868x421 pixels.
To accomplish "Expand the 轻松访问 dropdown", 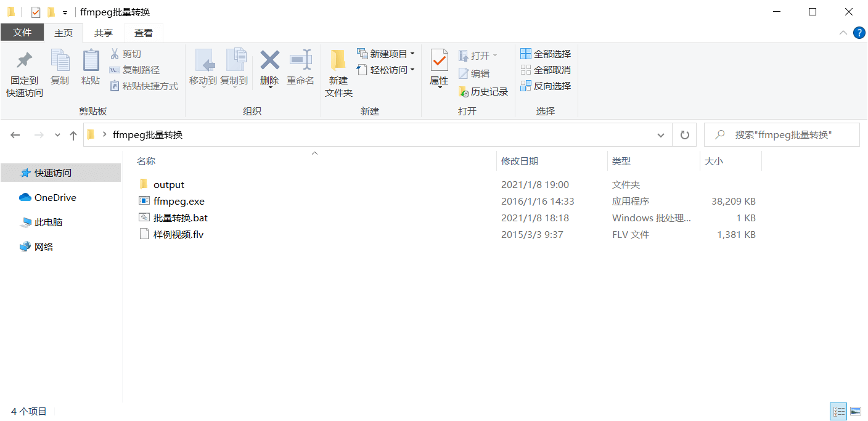I will pyautogui.click(x=412, y=70).
